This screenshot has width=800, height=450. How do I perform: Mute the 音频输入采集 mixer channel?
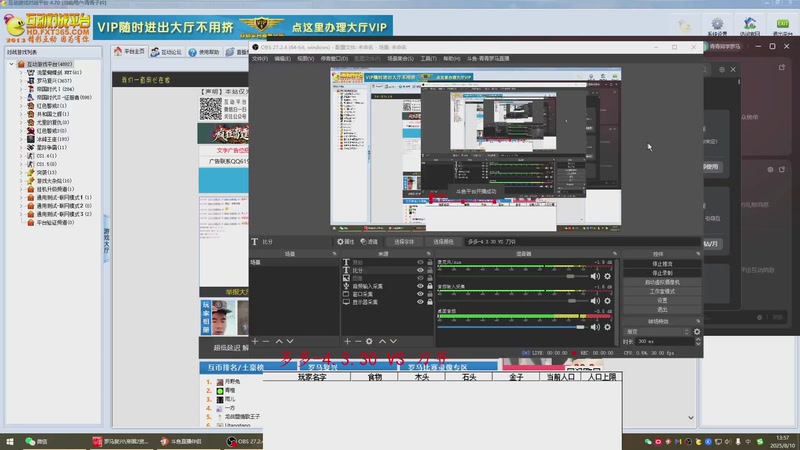[x=595, y=301]
